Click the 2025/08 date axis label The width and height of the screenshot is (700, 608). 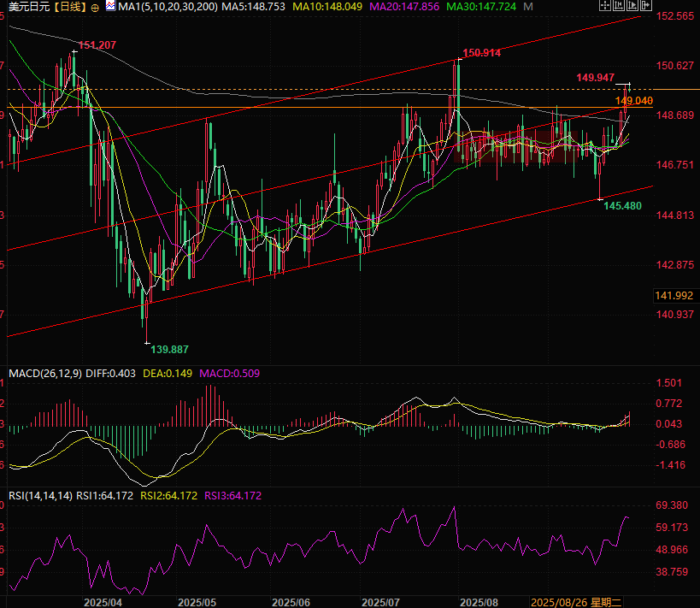click(479, 602)
